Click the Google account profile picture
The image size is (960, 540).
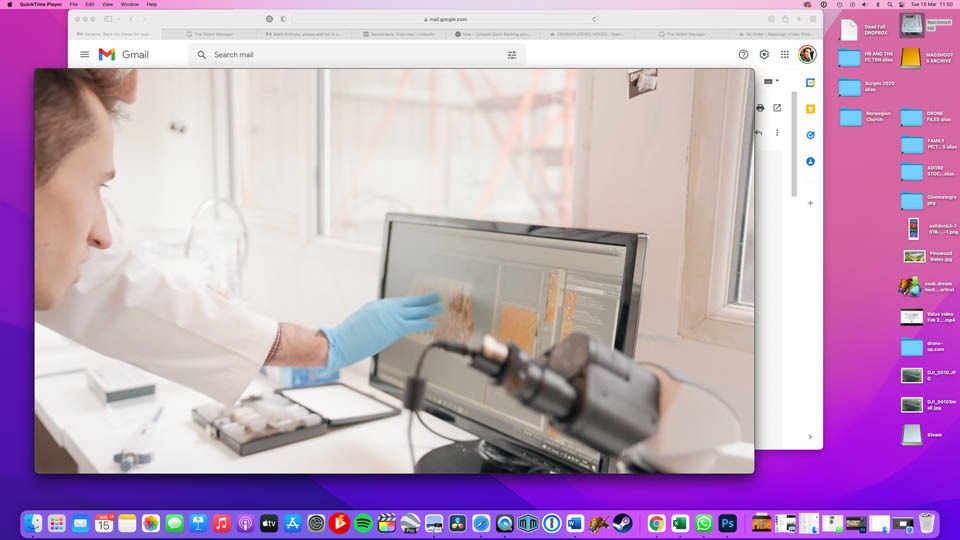[x=807, y=54]
